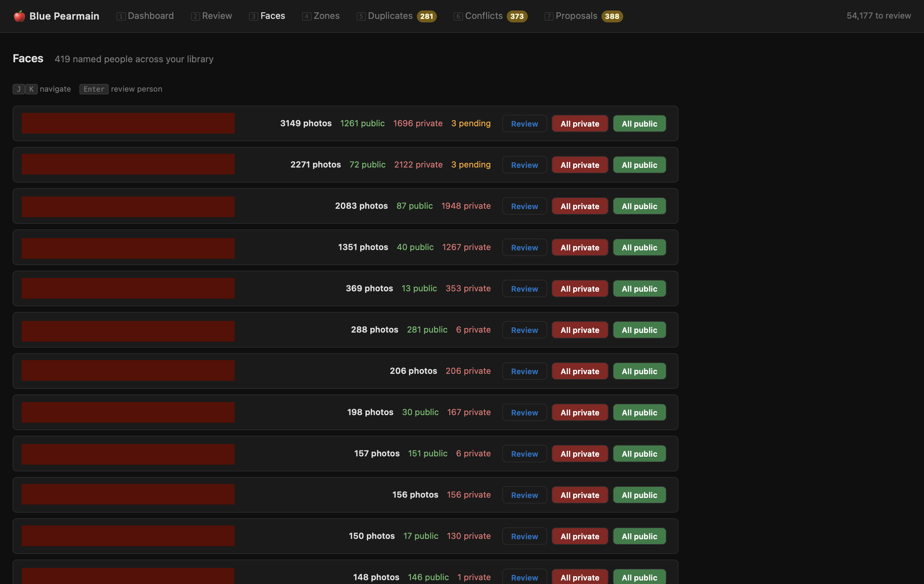This screenshot has width=924, height=584.
Task: Review the person with 2083 photos
Action: pos(524,206)
